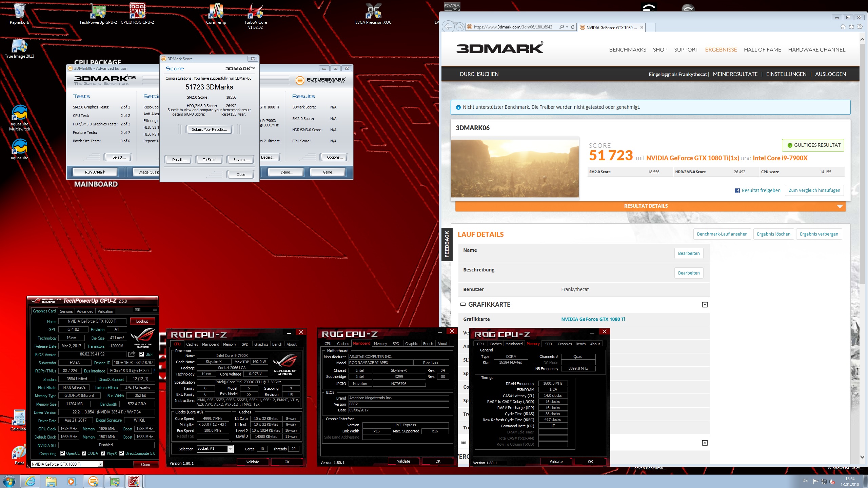868x488 pixels.
Task: Click Bearbeiten next to Name
Action: (x=689, y=253)
